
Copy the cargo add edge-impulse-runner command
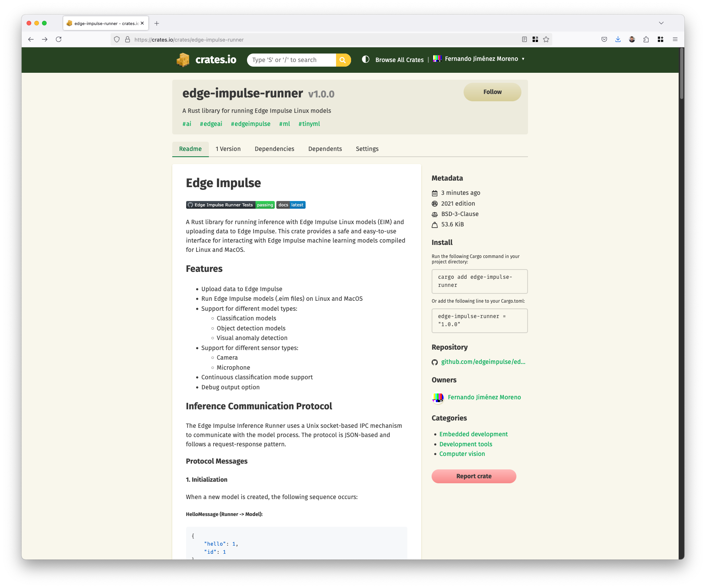pyautogui.click(x=480, y=281)
